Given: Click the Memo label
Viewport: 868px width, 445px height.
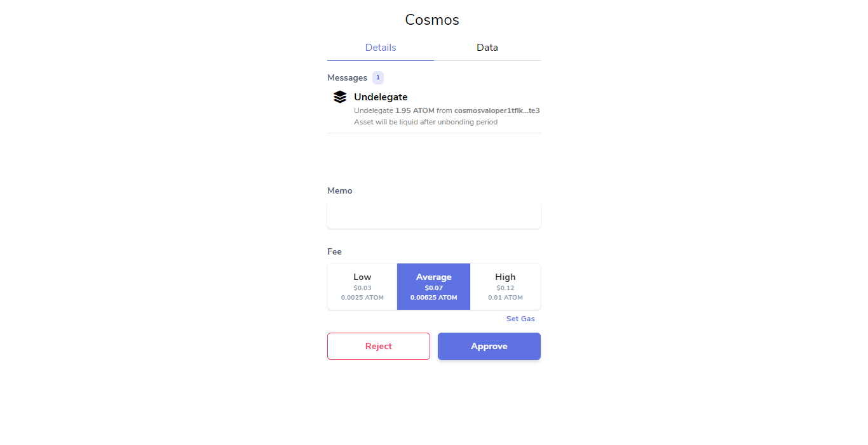Looking at the screenshot, I should click(340, 190).
